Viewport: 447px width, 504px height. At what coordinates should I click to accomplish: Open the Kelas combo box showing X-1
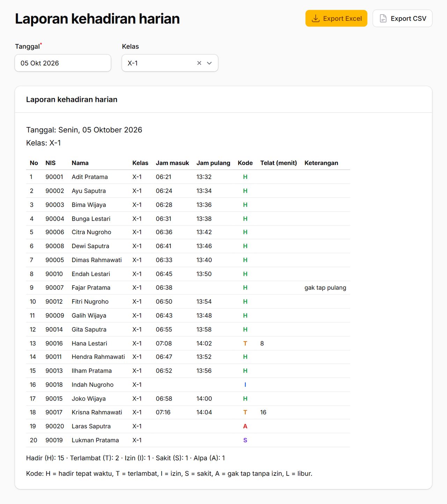pyautogui.click(x=170, y=63)
